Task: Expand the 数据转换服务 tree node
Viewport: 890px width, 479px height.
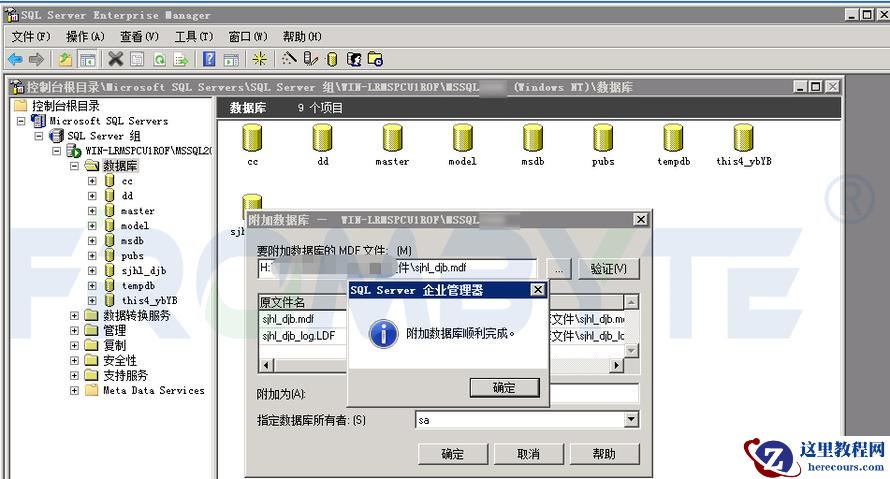Action: click(74, 316)
